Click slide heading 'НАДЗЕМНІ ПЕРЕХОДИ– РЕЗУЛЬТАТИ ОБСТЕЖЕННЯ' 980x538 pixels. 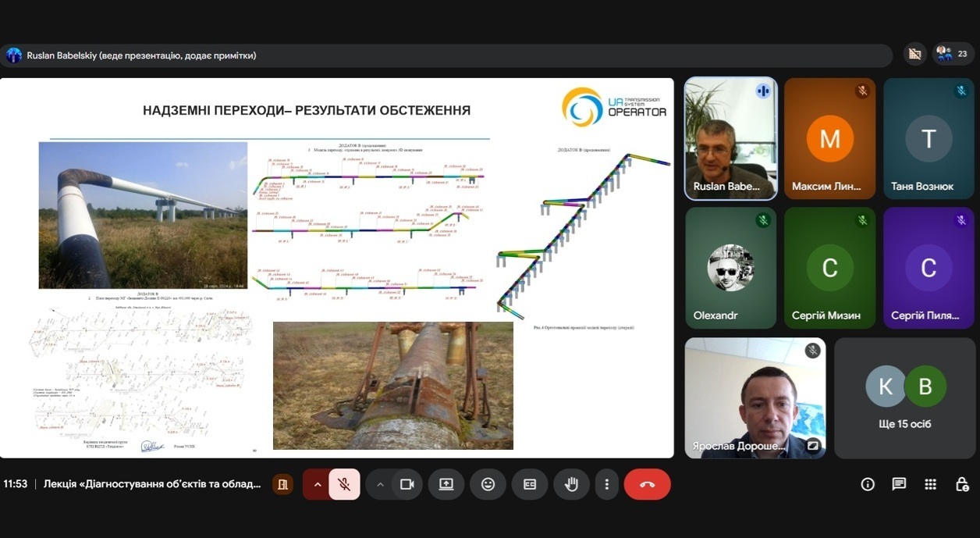coord(307,111)
